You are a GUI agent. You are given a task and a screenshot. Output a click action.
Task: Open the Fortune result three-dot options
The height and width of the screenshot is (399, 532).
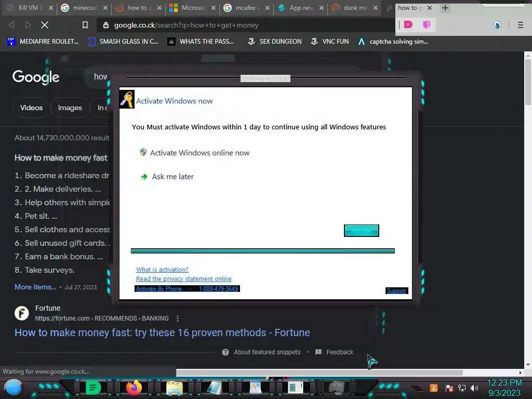(178, 318)
